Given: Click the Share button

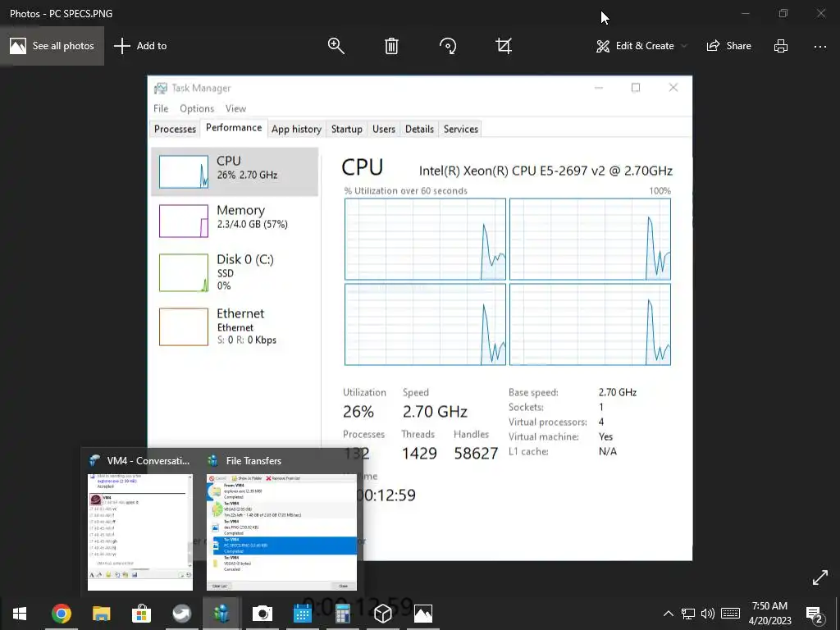Looking at the screenshot, I should click(728, 46).
